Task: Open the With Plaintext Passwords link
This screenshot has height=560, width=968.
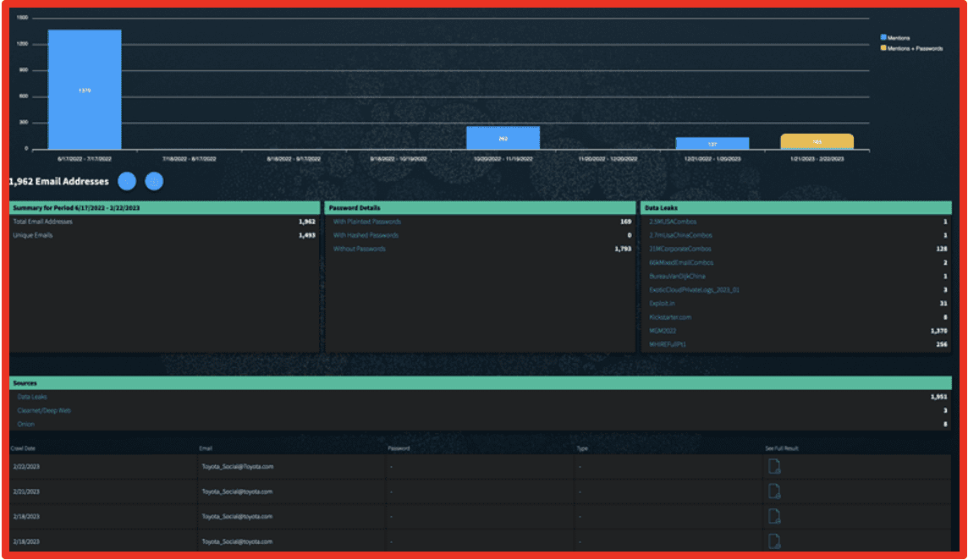Action: click(x=367, y=222)
